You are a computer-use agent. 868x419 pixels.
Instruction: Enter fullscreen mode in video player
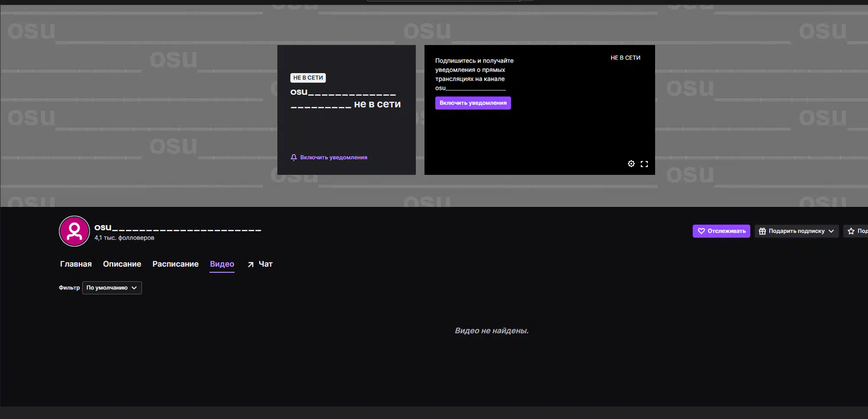click(644, 164)
